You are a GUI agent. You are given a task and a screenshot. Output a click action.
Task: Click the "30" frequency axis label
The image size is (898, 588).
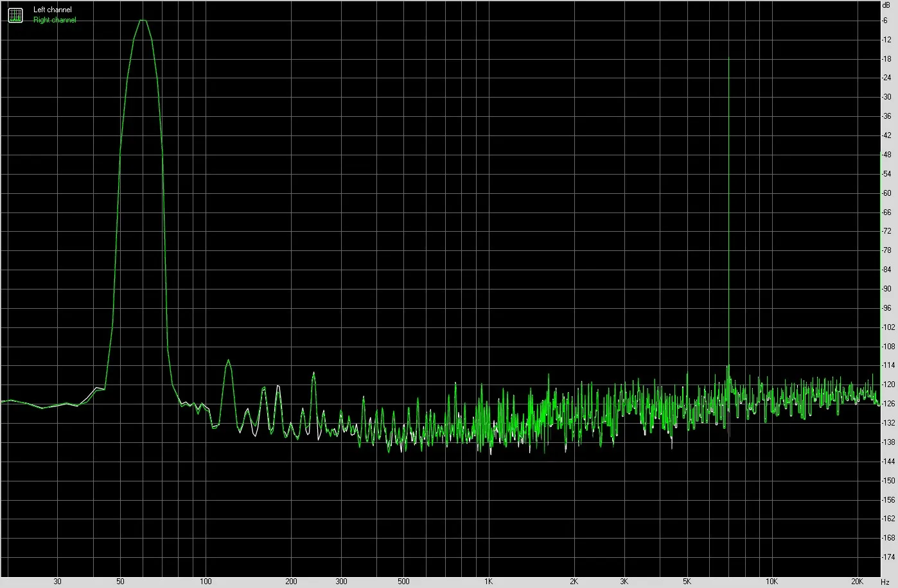pyautogui.click(x=58, y=582)
